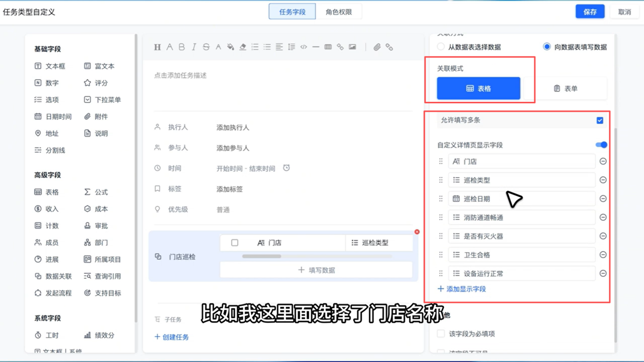Click 添加执行人 placeholder
The height and width of the screenshot is (362, 644).
coord(233,128)
